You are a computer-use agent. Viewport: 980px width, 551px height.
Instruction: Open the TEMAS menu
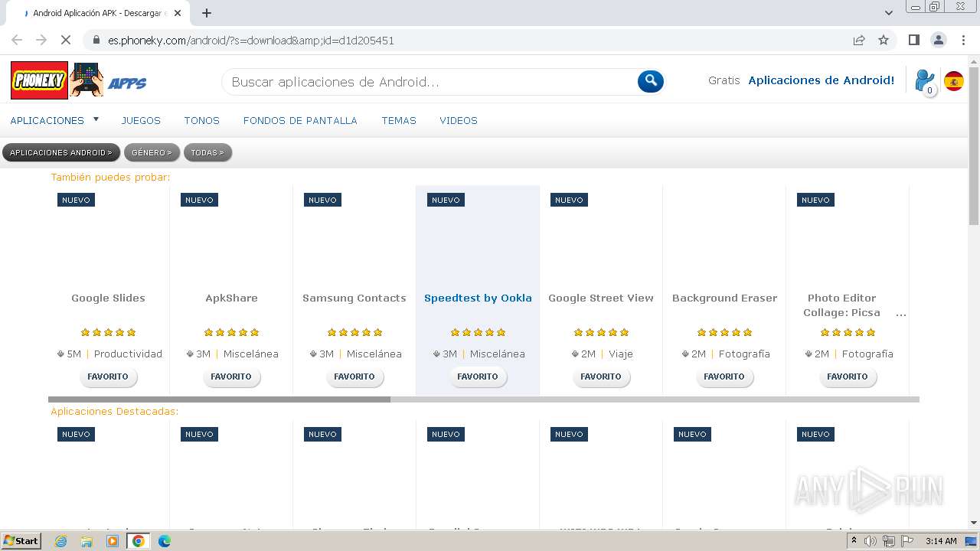coord(399,120)
